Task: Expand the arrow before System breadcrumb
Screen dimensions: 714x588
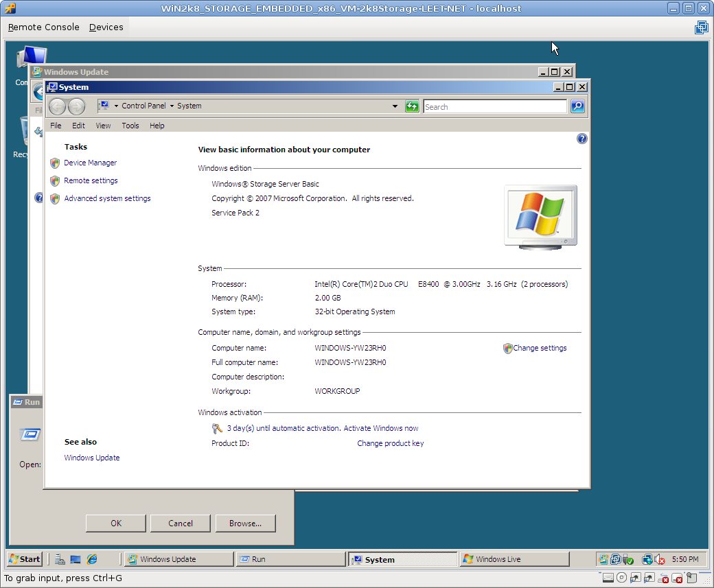Action: tap(172, 106)
